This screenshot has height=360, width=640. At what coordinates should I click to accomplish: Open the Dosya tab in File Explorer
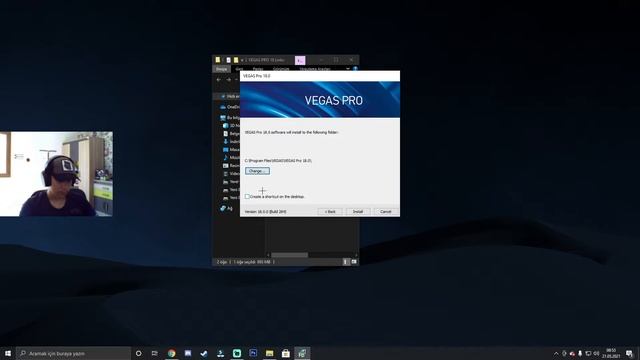[x=222, y=69]
